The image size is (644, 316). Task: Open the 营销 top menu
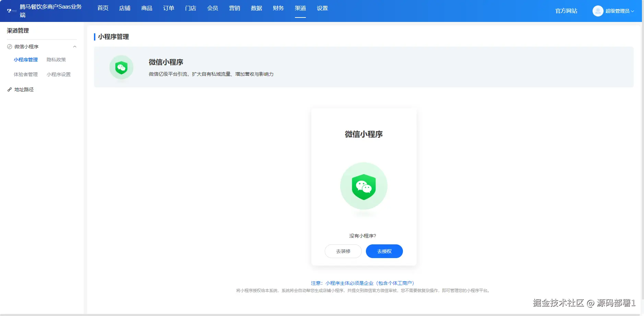(x=235, y=8)
